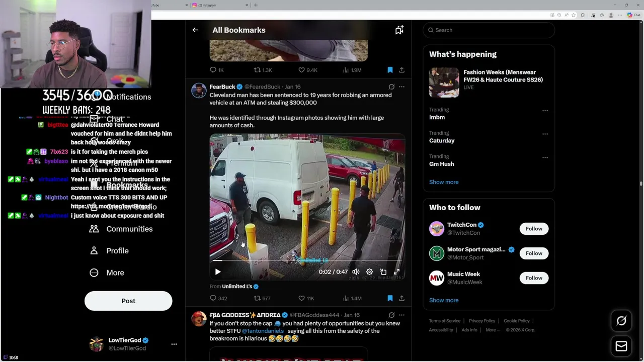
Task: View 1.9M views analytics on top post
Action: pos(352,70)
